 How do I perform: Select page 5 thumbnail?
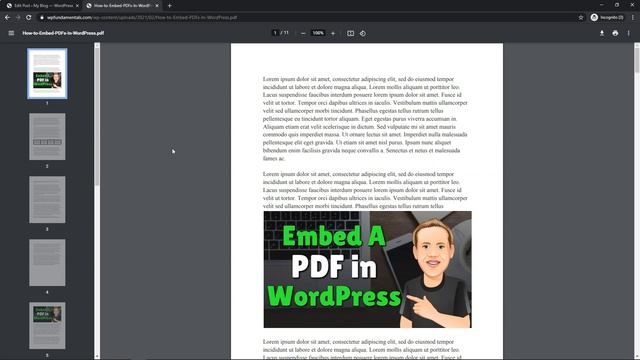pyautogui.click(x=47, y=326)
